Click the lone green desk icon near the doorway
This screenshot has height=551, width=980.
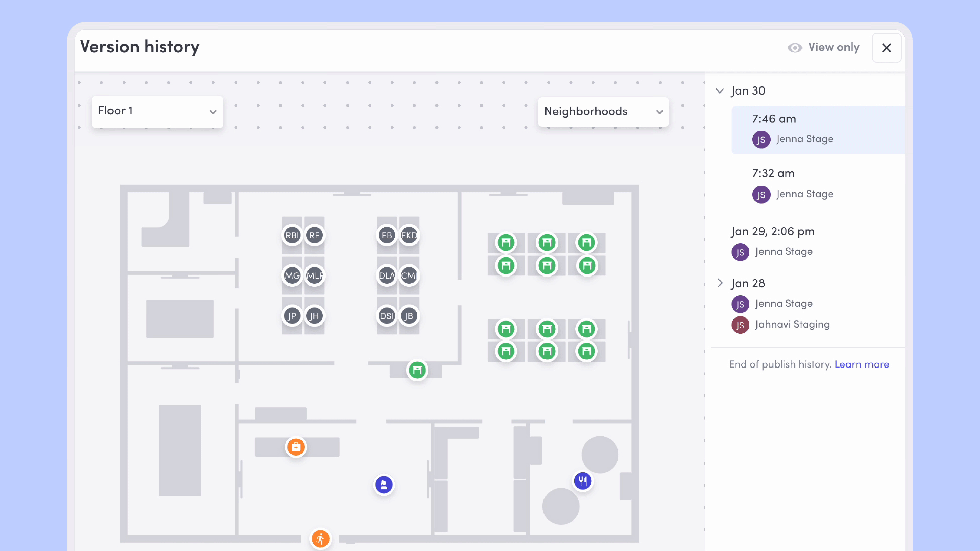pyautogui.click(x=417, y=371)
